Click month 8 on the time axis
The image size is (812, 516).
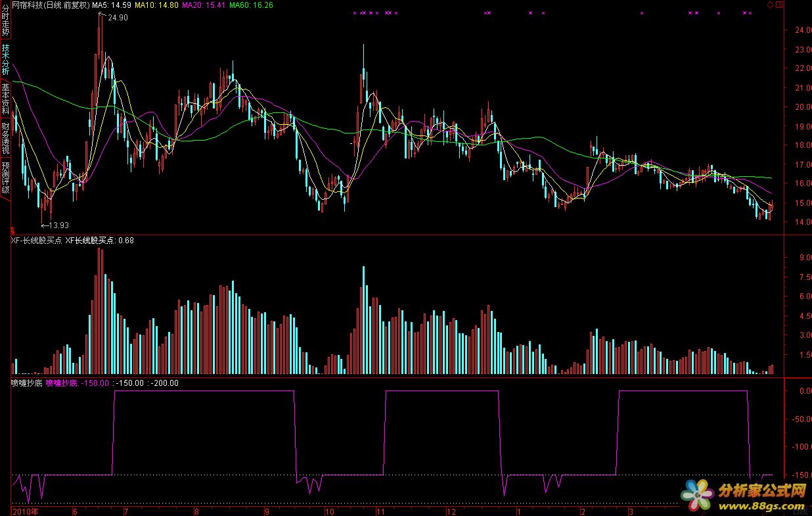(x=196, y=511)
